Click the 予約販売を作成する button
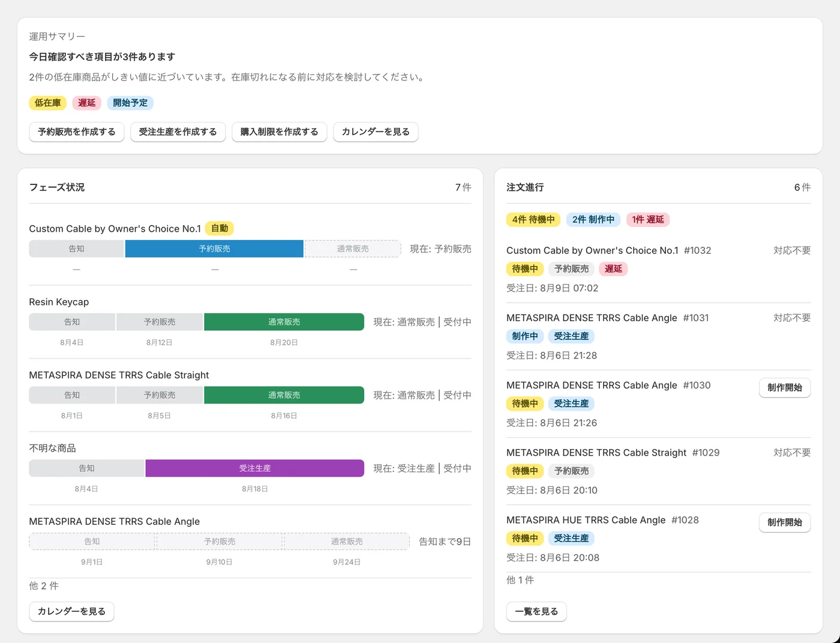Screen dimensions: 840x643 [77, 131]
